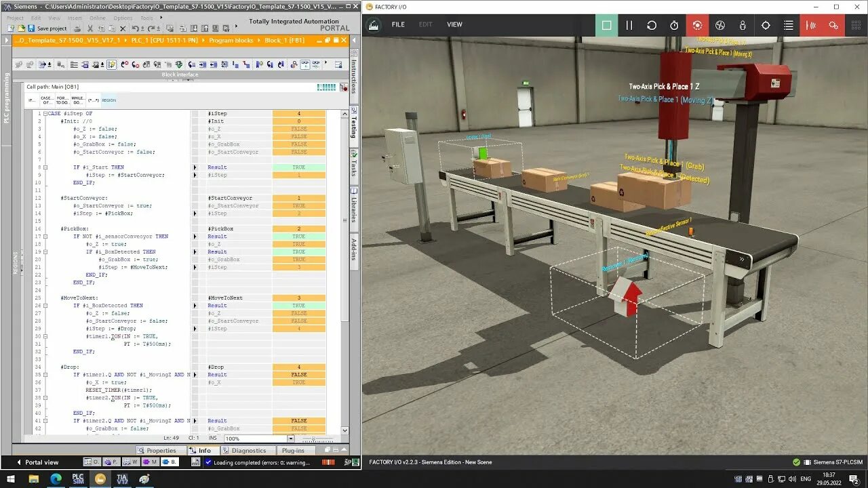Click the Block_1 [FB1] breadcrumb

(x=284, y=41)
